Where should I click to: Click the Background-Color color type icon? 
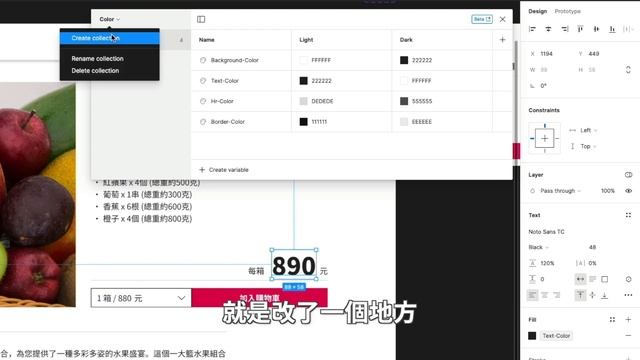coord(203,60)
